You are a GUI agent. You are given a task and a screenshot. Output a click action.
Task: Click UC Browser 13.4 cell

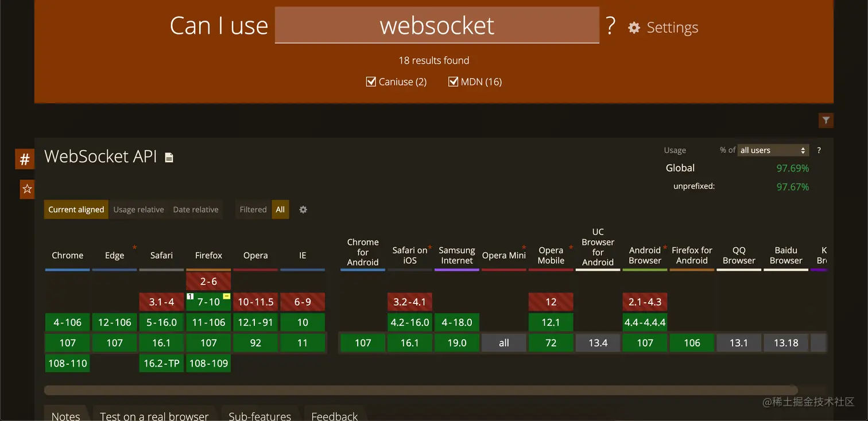[598, 343]
